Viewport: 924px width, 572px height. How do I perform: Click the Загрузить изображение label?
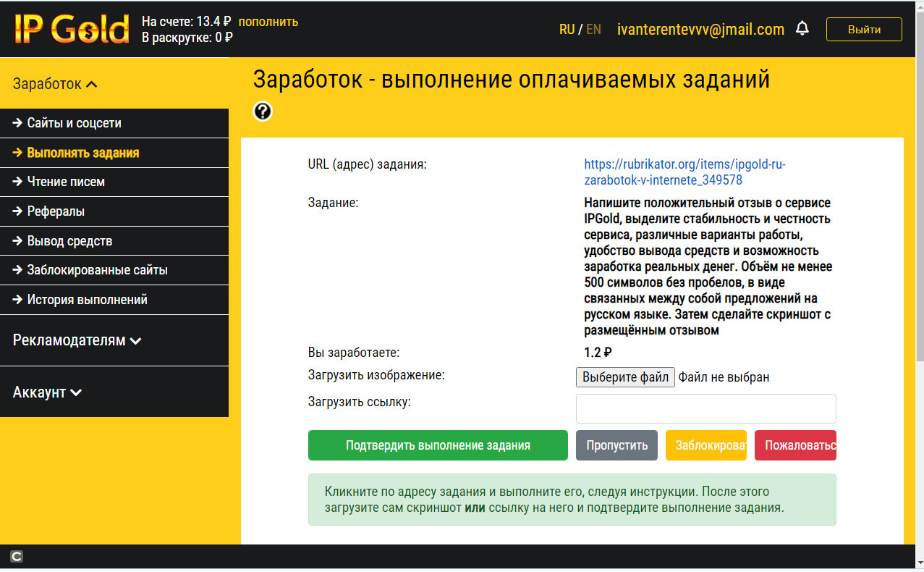(376, 375)
